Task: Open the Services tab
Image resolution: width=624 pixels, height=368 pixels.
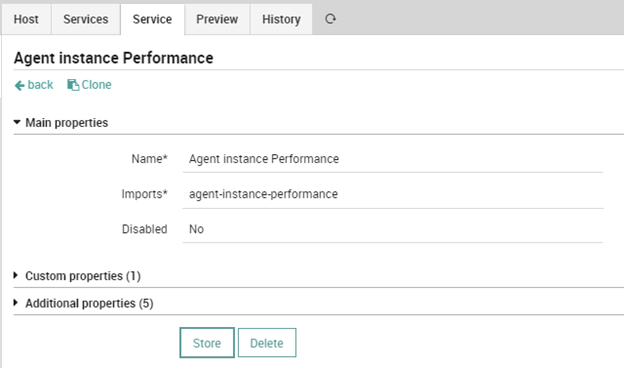Action: pos(86,19)
